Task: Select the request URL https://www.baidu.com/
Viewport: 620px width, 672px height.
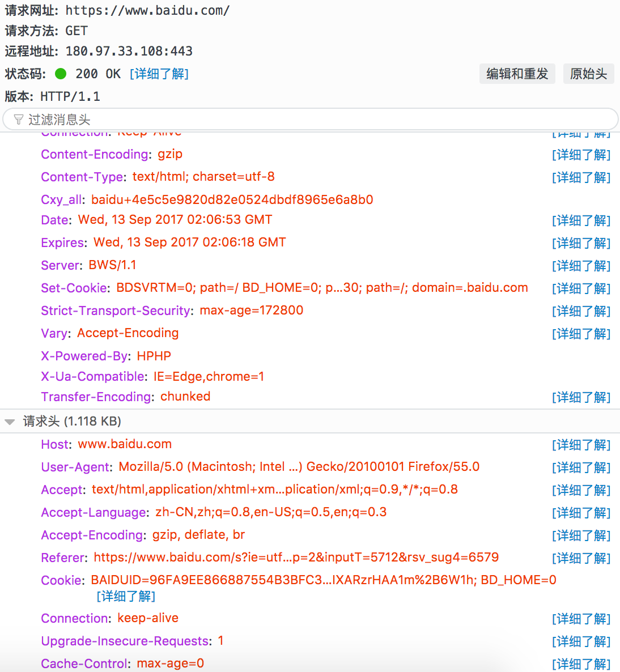Action: pyautogui.click(x=147, y=10)
